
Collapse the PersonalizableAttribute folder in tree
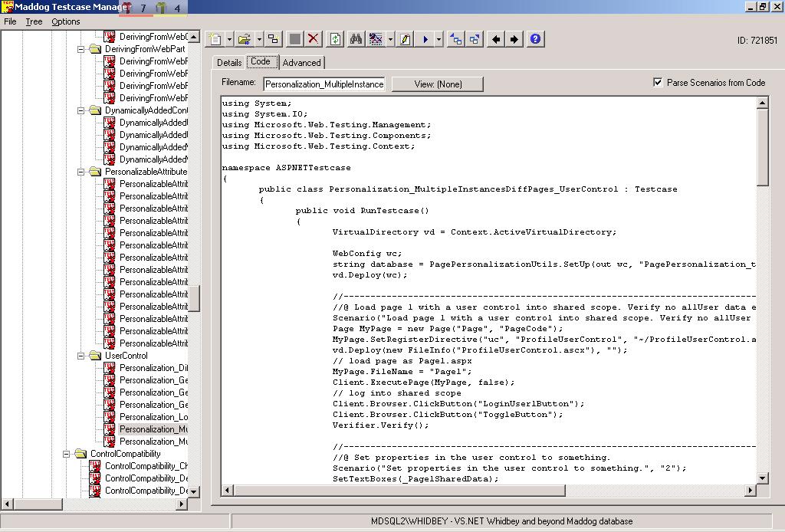point(80,172)
